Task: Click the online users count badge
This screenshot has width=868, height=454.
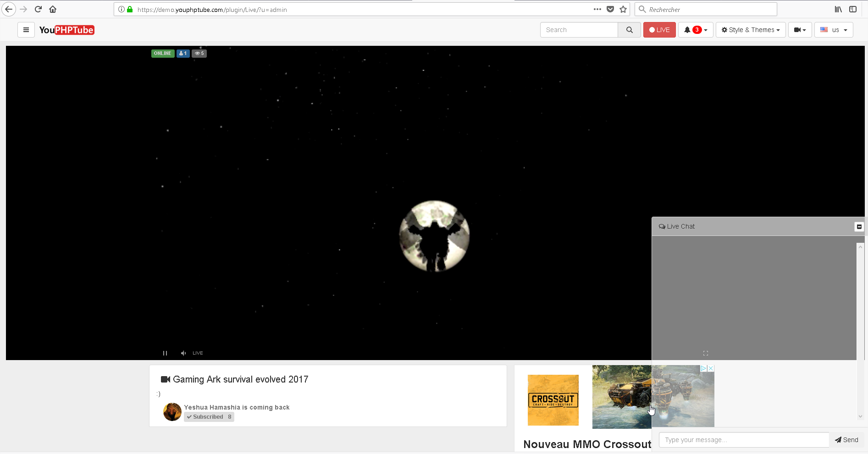Action: click(x=183, y=53)
